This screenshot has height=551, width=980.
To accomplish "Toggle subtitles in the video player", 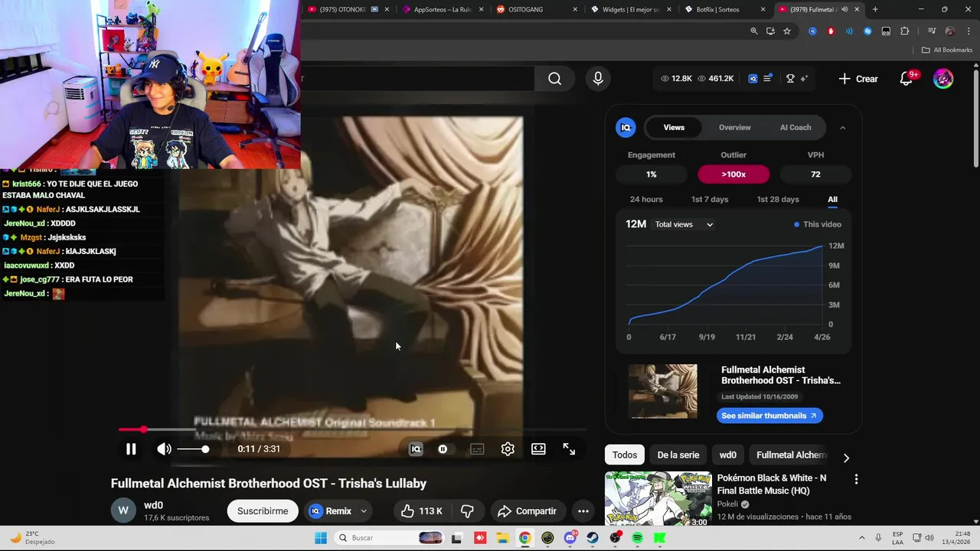I will click(x=477, y=449).
